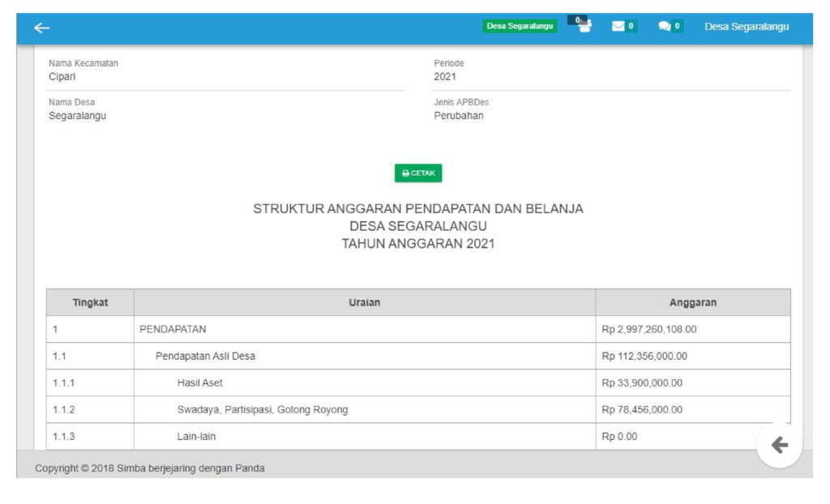Click the floating round back arrow button
Viewport: 830px width, 504px height.
[779, 445]
